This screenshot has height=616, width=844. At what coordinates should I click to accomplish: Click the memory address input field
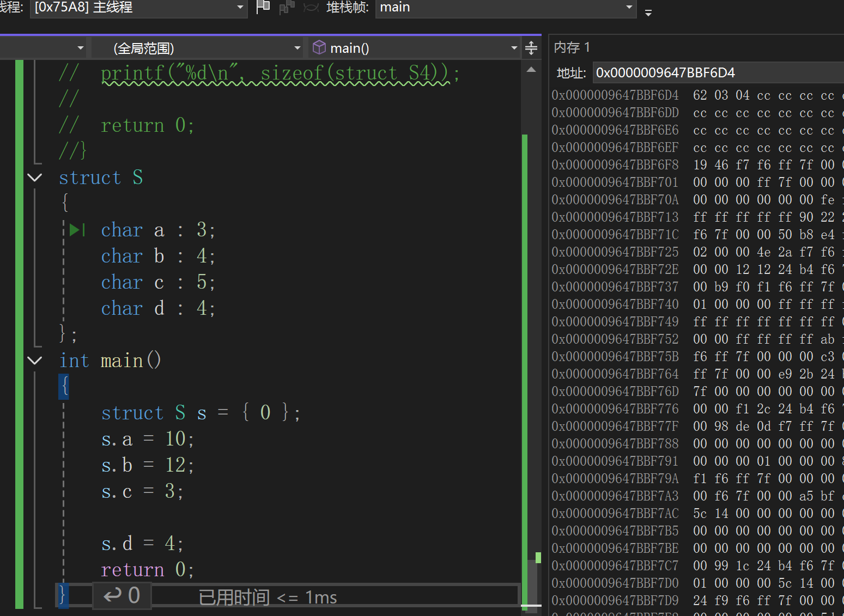point(718,72)
